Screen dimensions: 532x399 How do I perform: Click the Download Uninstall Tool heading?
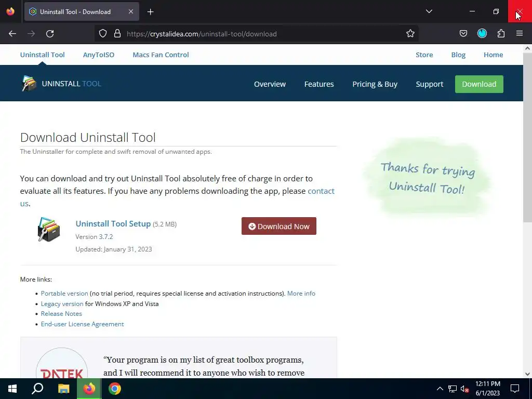tap(88, 137)
